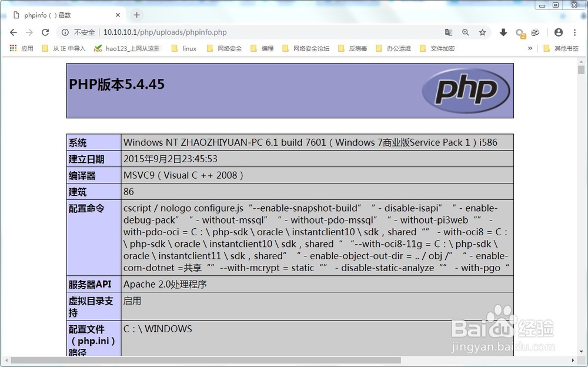Open the 网络安全 bookmark folder

224,48
